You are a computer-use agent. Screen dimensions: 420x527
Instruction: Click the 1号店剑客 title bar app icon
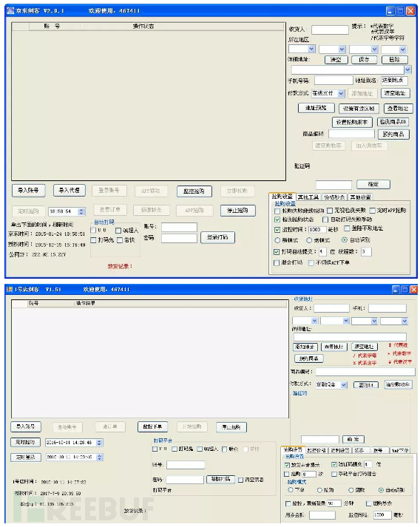[x=10, y=290]
